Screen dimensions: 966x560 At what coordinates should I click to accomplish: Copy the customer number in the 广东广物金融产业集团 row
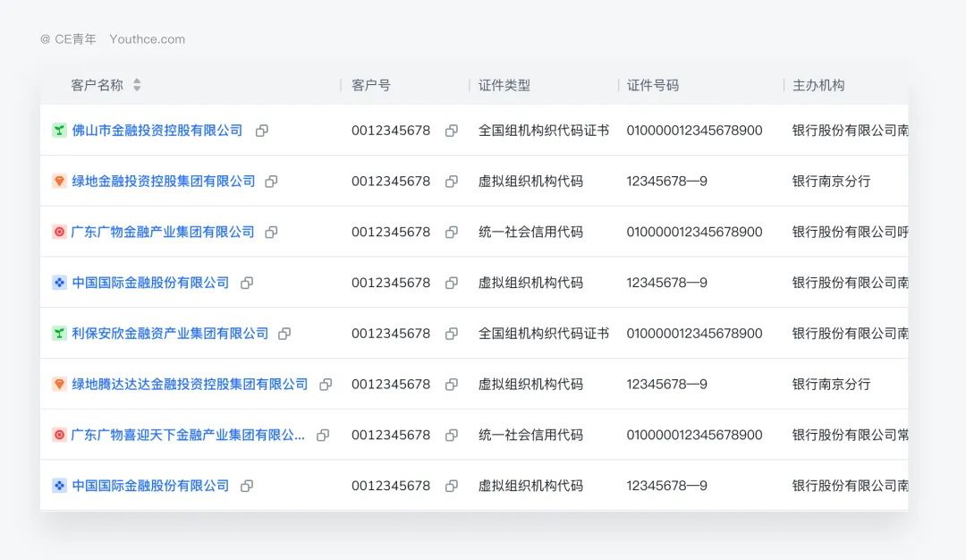click(x=452, y=233)
